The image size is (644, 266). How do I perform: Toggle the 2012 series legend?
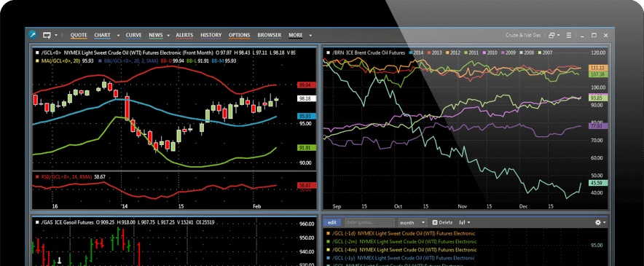(452, 53)
